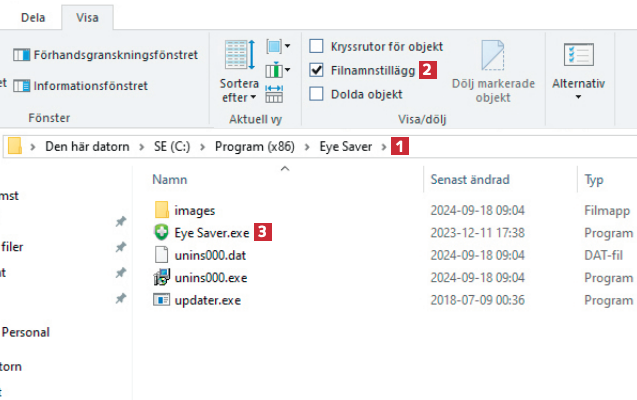
Task: Select the Visa ribbon tab
Action: pos(87,17)
